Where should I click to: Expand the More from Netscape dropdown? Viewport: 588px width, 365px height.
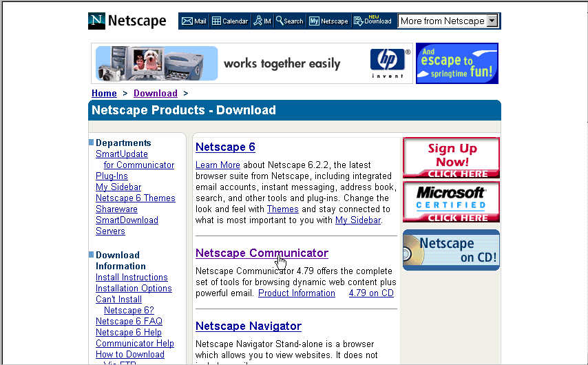tap(492, 21)
